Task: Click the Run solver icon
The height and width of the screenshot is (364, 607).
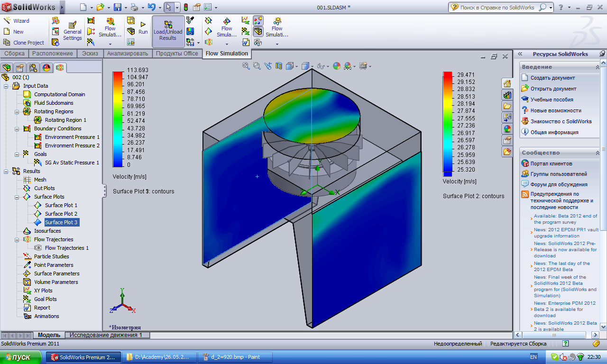Action: pyautogui.click(x=143, y=28)
